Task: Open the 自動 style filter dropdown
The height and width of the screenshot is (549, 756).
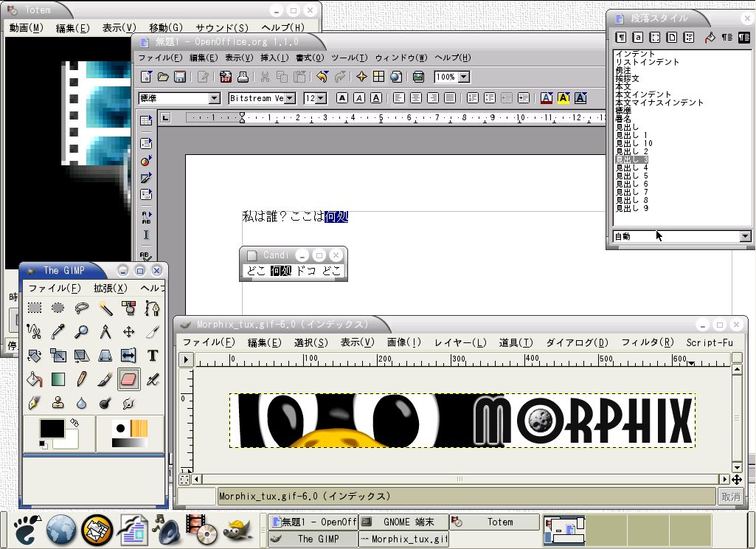Action: point(746,236)
